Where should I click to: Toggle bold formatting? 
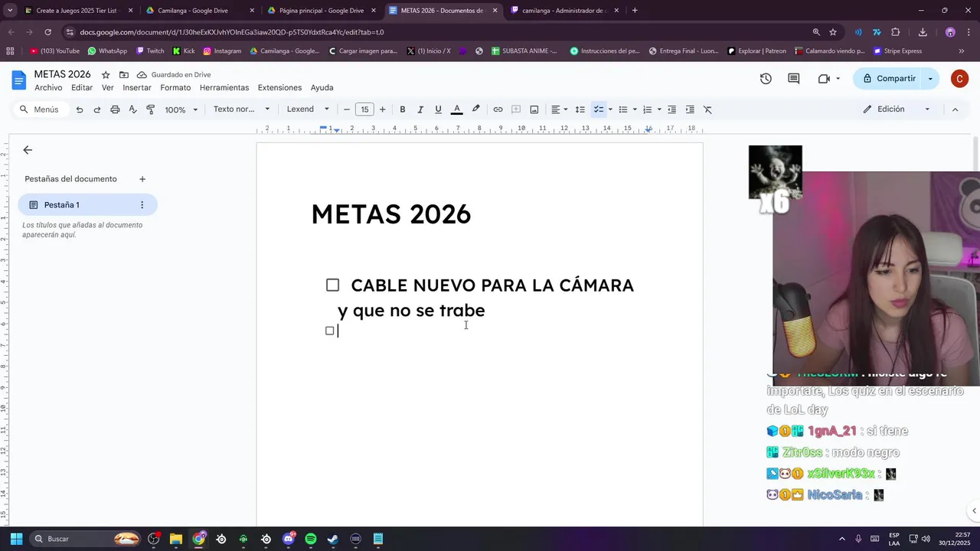(402, 109)
